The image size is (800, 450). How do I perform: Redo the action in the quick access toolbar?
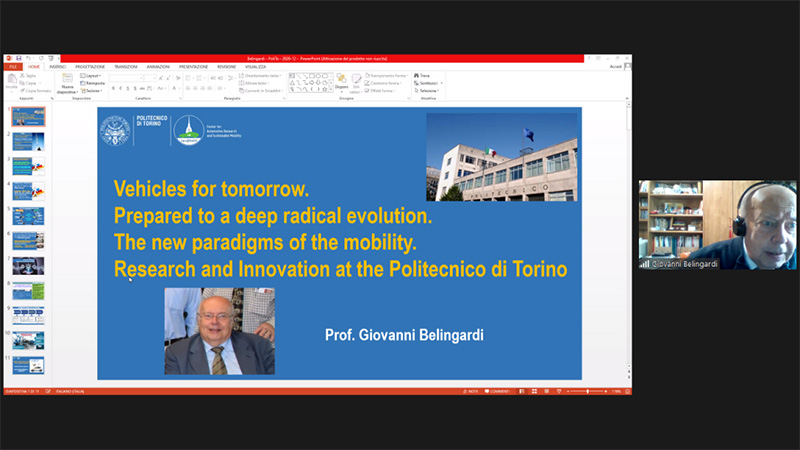point(41,58)
